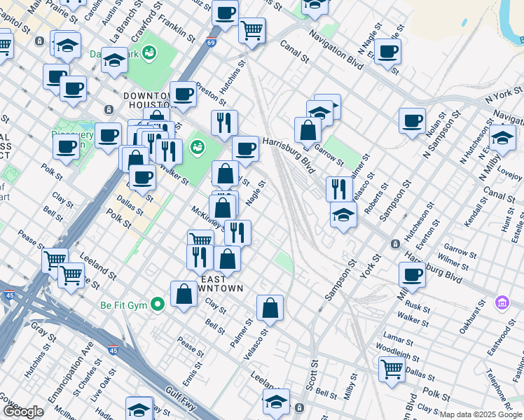This screenshot has height=420, width=524.
Task: Open the Google logo link
Action: tap(23, 412)
